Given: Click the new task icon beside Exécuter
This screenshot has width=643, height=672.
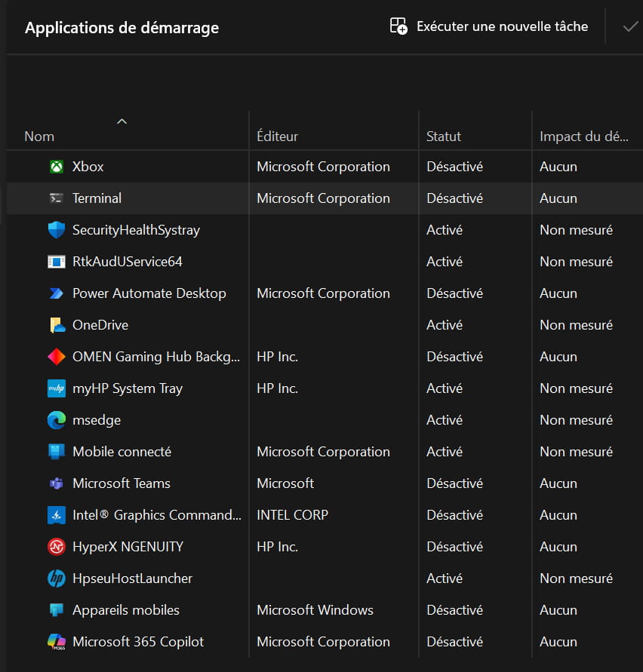Looking at the screenshot, I should (398, 26).
